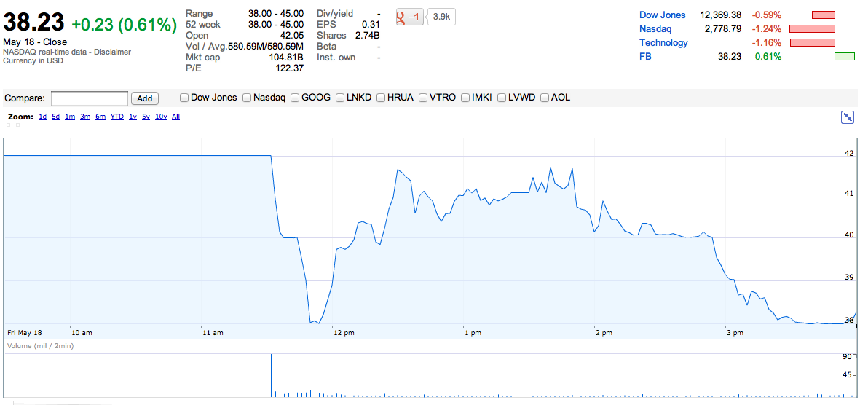Set chart zoom to 1y
The image size is (868, 405).
click(x=133, y=117)
